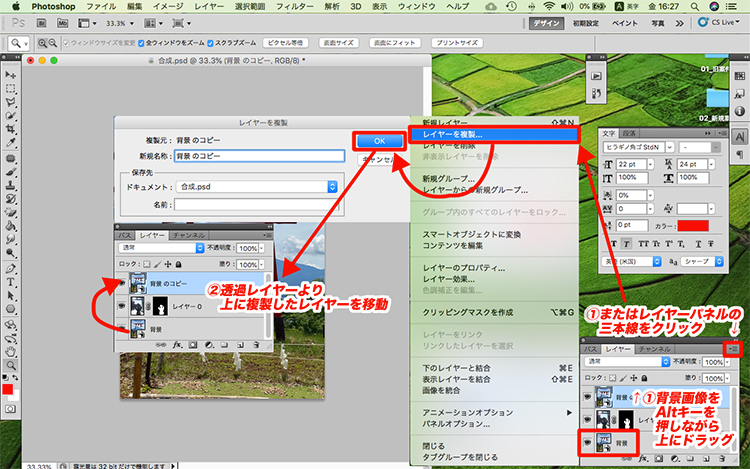Select the Quick Selection tool

pyautogui.click(x=10, y=116)
